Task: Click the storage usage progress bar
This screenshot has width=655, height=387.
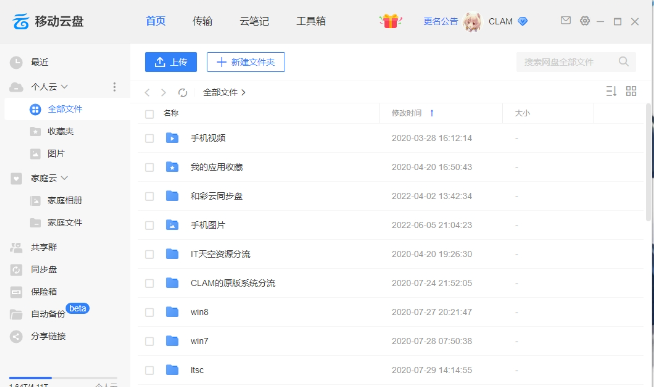Action: [63, 378]
